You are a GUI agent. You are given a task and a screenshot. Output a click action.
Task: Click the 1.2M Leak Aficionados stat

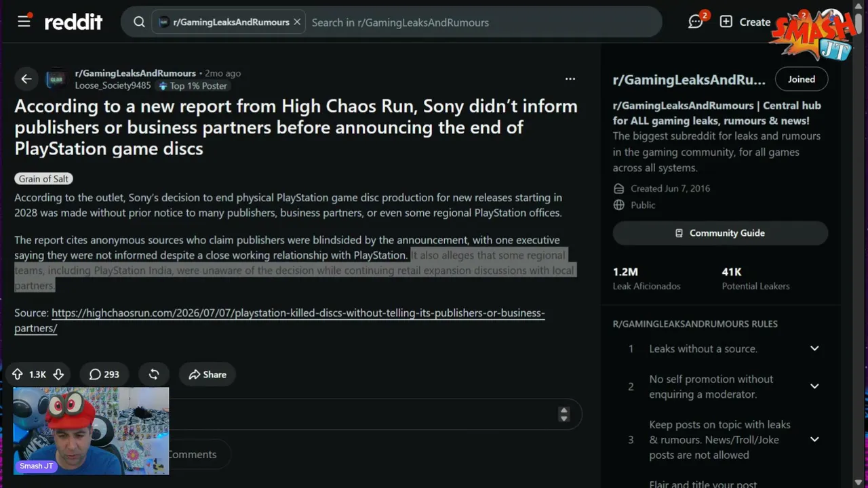click(x=647, y=279)
